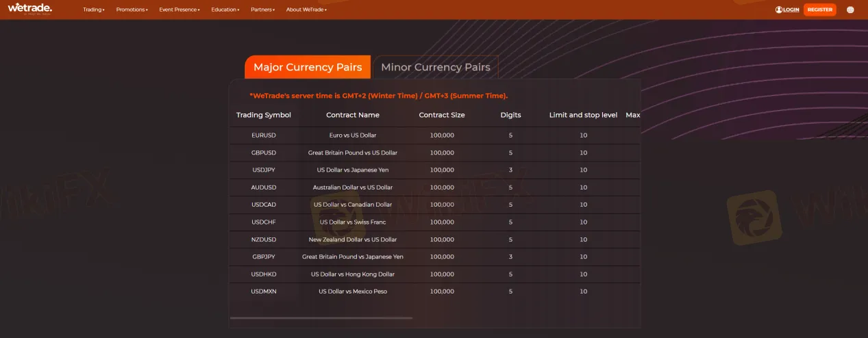Open the About WeTrade menu
The width and height of the screenshot is (868, 338).
tap(306, 10)
